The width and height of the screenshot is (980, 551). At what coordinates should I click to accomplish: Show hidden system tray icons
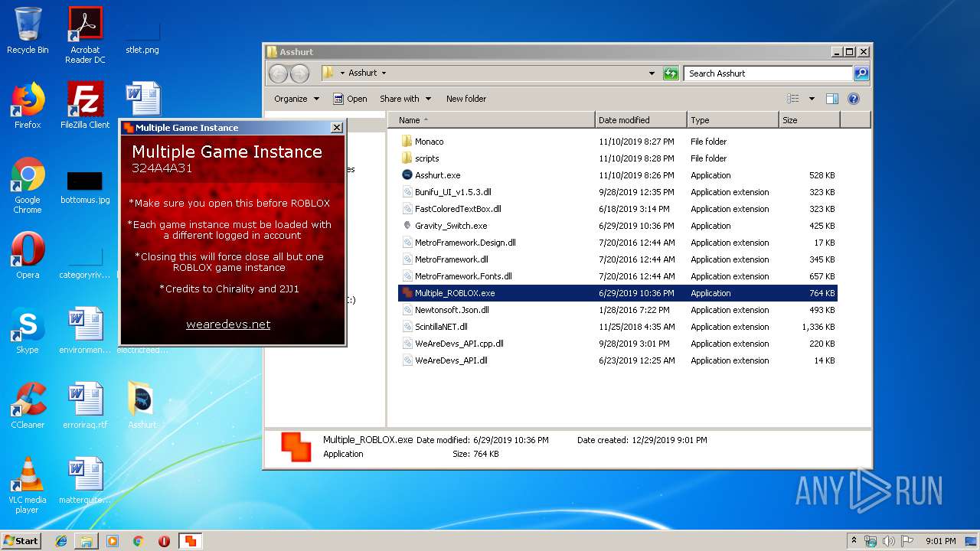854,540
